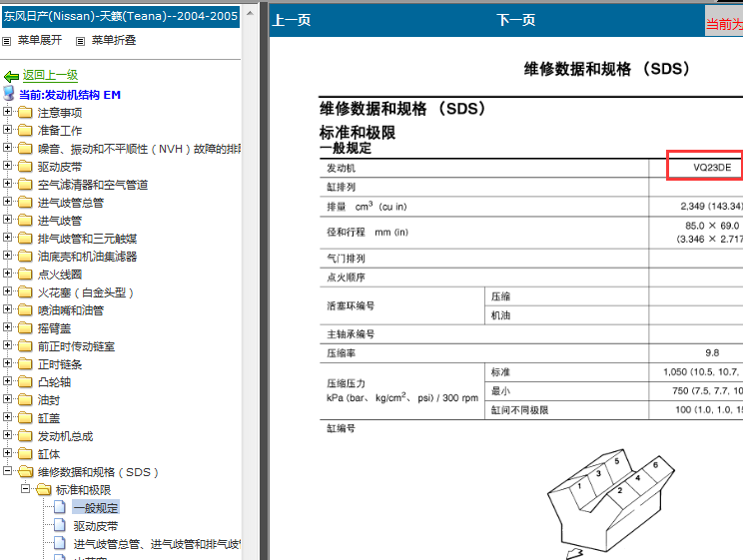
Task: Click the folder icon for 油底壳和机油集滤器
Action: pyautogui.click(x=25, y=256)
